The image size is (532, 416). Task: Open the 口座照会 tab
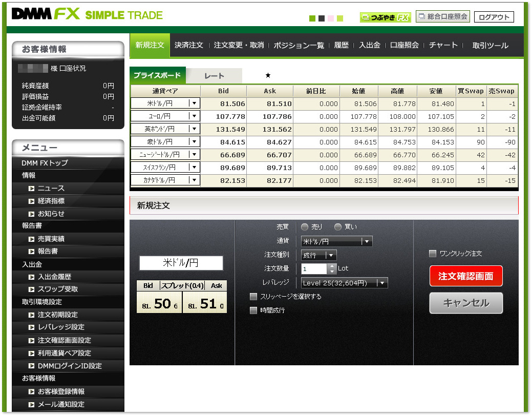tap(404, 45)
